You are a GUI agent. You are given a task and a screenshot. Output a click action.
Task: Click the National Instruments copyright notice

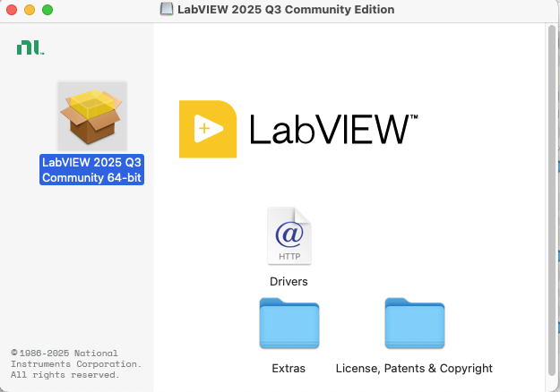(x=75, y=364)
